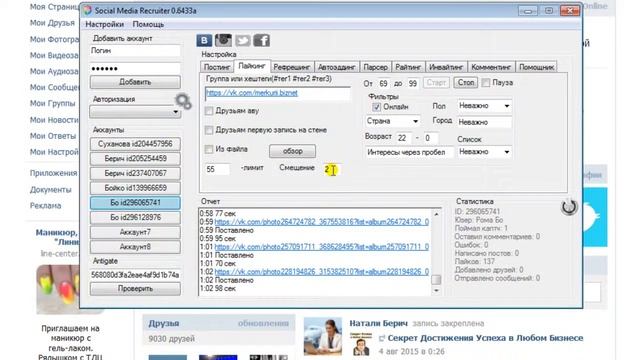Select the VK network icon
This screenshot has height=360, width=640.
click(x=204, y=40)
